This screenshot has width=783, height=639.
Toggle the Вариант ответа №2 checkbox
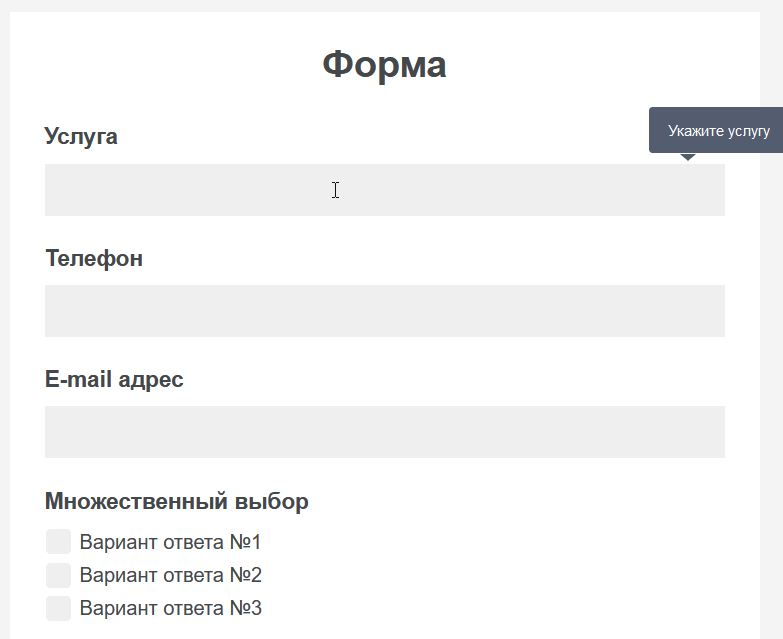[58, 575]
